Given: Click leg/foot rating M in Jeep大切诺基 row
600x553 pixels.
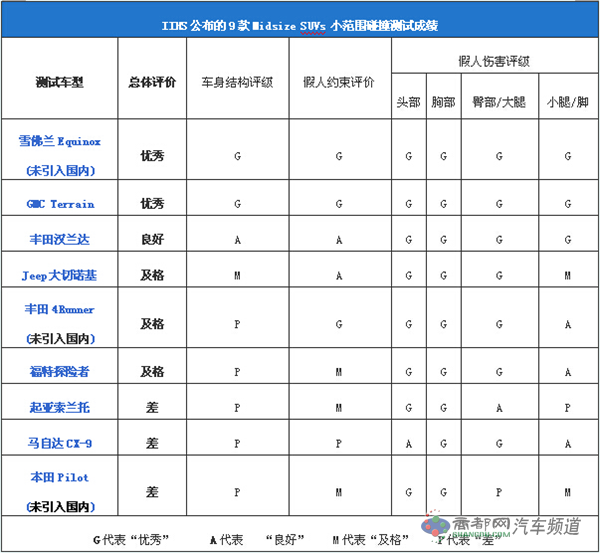Looking at the screenshot, I should [568, 276].
